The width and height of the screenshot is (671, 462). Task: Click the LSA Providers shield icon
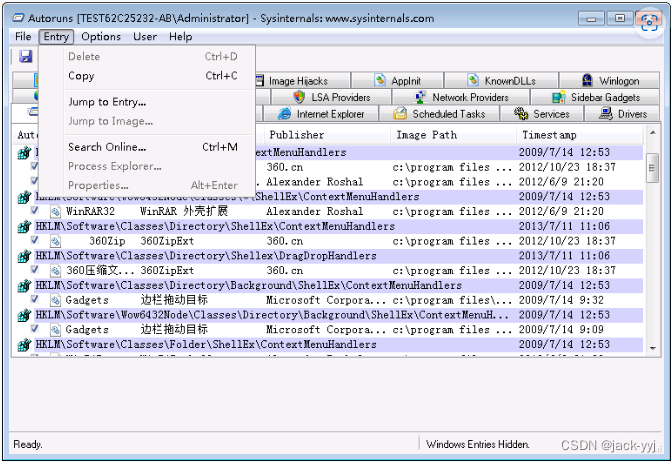[299, 97]
